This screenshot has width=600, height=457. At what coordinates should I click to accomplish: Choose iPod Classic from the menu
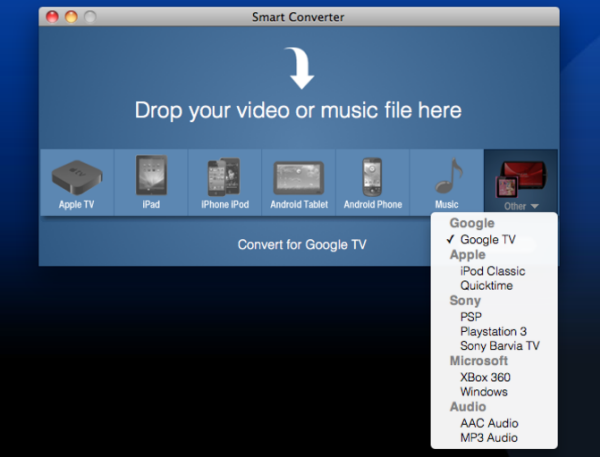(x=493, y=271)
